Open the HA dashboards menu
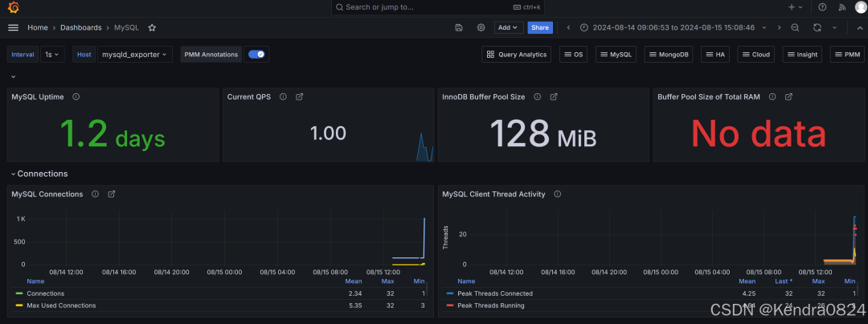The image size is (868, 324). [x=715, y=55]
